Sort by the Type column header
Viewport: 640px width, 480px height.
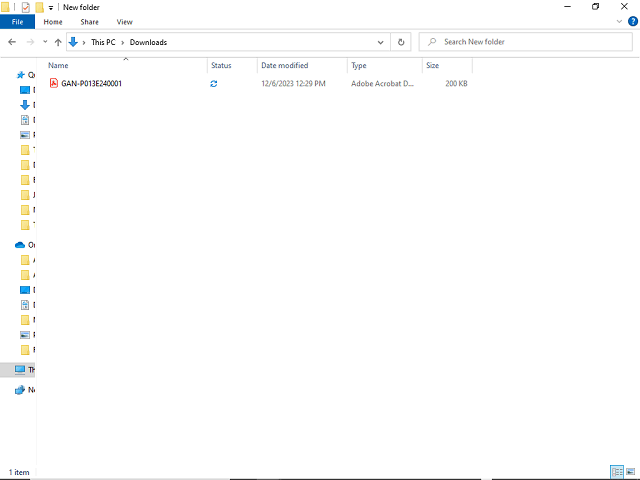click(x=359, y=65)
